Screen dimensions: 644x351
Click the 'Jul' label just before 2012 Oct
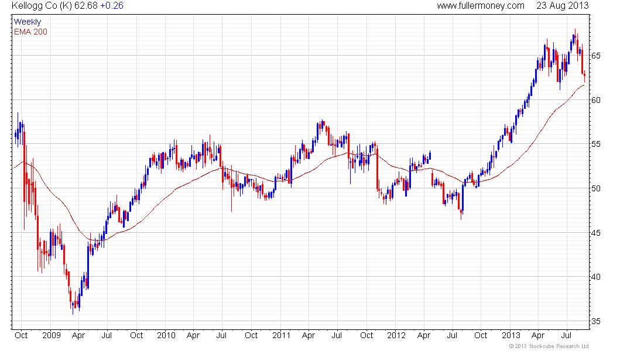[x=452, y=335]
